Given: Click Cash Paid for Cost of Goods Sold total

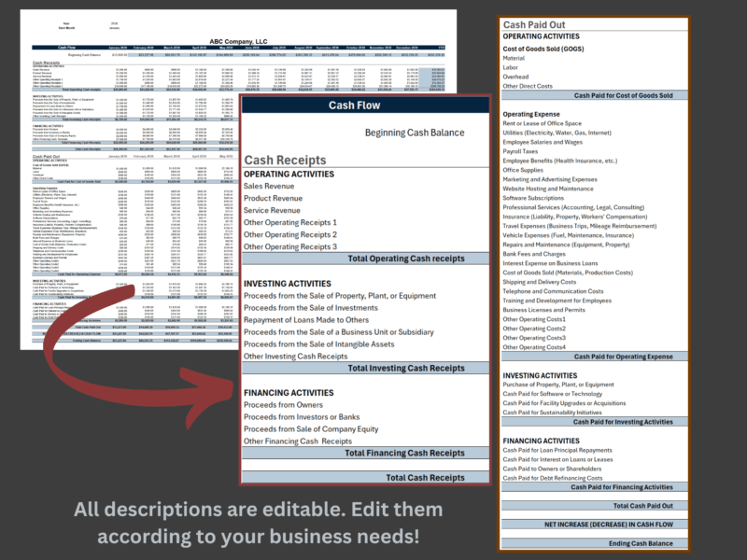Looking at the screenshot, I should [x=595, y=95].
